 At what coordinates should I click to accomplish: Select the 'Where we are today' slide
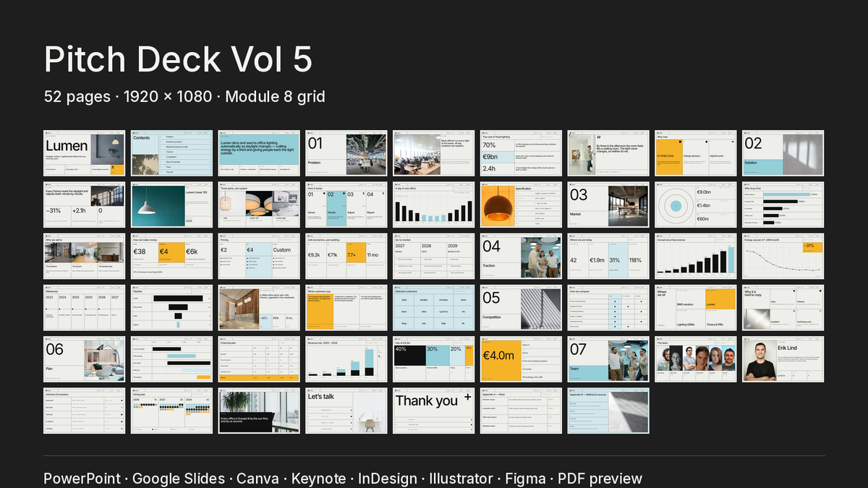(x=608, y=256)
